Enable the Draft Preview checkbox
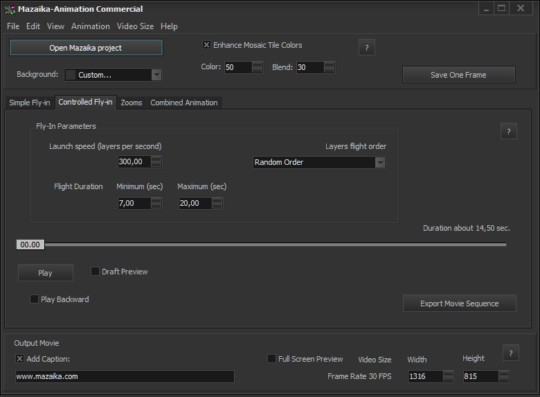540x397 pixels. pos(95,271)
